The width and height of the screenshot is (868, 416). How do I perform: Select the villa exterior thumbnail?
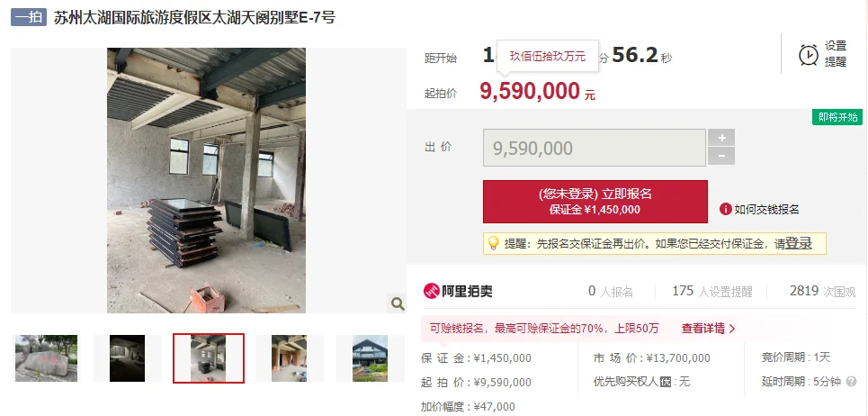coord(371,357)
